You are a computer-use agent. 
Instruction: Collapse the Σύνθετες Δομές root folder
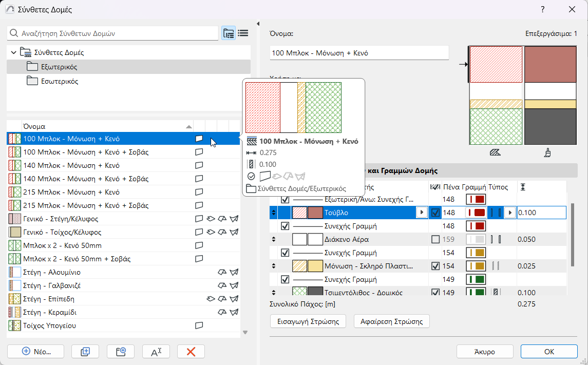click(14, 52)
